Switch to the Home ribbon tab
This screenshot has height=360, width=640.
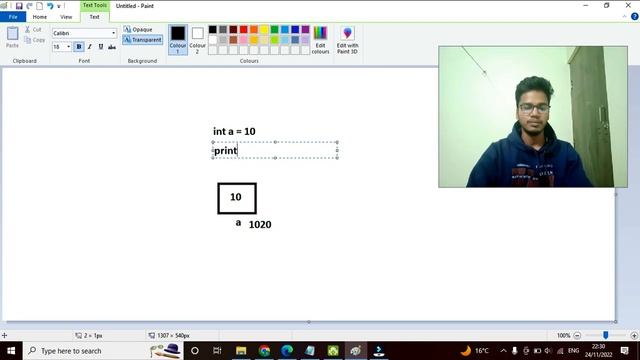pyautogui.click(x=40, y=17)
